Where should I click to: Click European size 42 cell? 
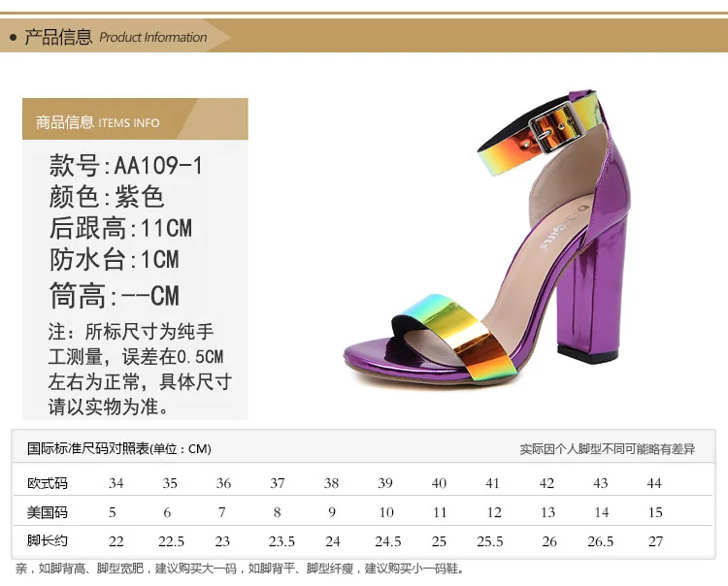point(546,483)
